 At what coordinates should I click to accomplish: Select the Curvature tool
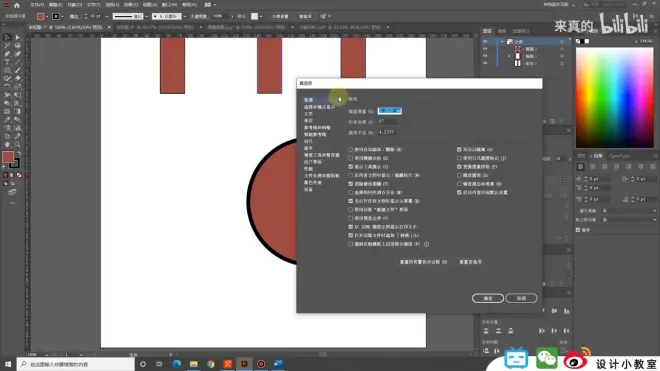click(17, 54)
